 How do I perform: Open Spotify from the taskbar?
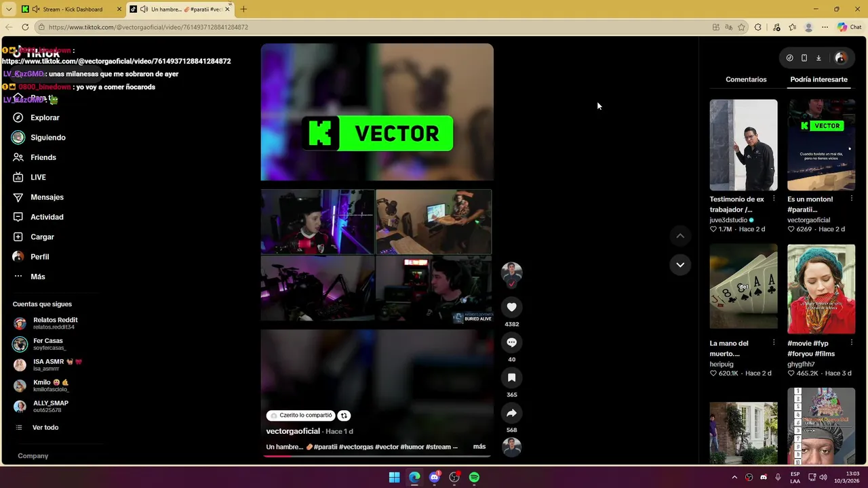474,477
